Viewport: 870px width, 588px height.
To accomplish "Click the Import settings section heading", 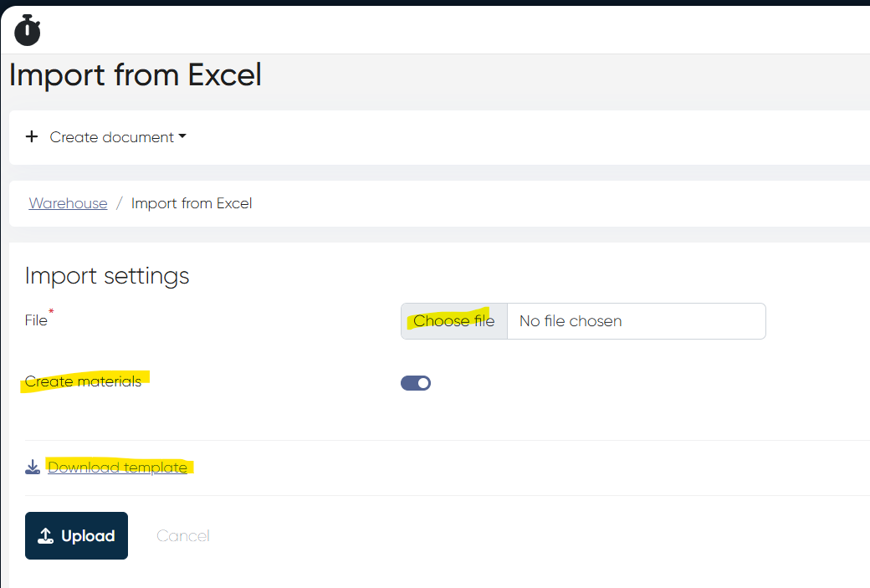I will (107, 276).
